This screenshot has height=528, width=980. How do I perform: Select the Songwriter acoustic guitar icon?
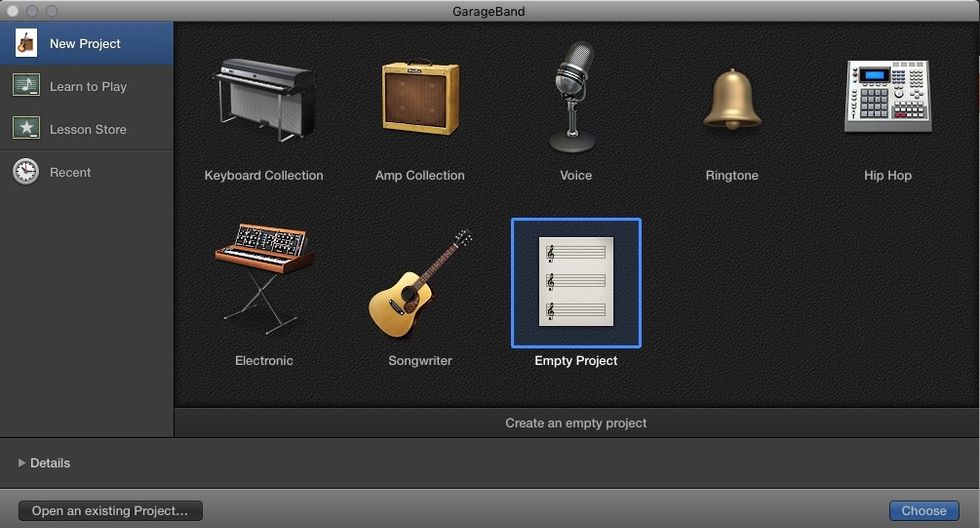point(420,284)
